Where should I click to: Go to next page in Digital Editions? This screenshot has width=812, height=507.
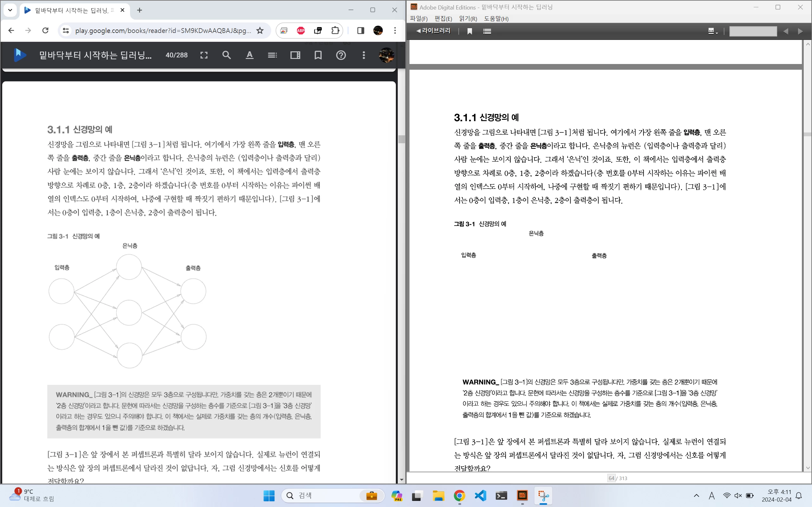coord(800,31)
